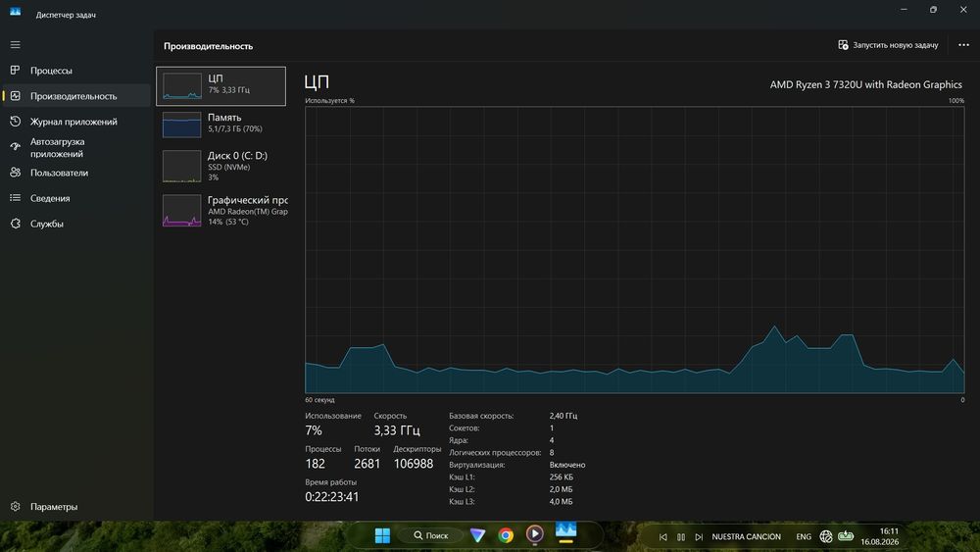Open Google Chrome from taskbar
This screenshot has width=980, height=552.
506,535
